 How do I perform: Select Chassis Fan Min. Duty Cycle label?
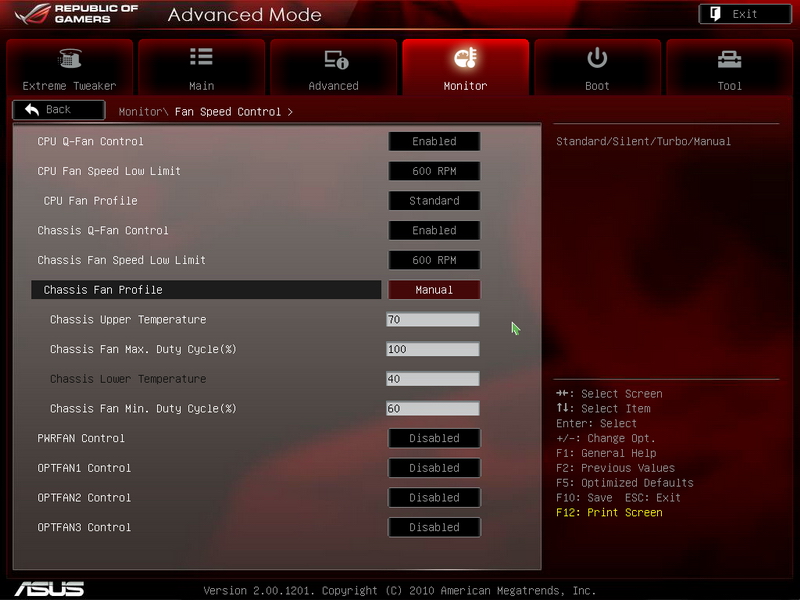coord(143,408)
